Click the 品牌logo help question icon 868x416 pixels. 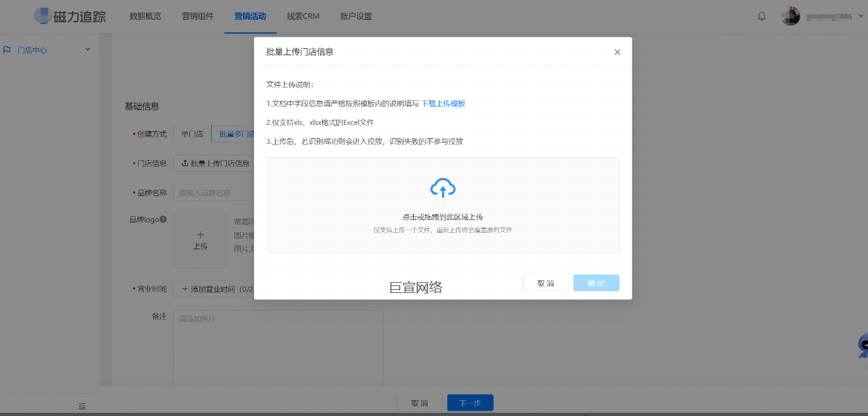coord(163,219)
